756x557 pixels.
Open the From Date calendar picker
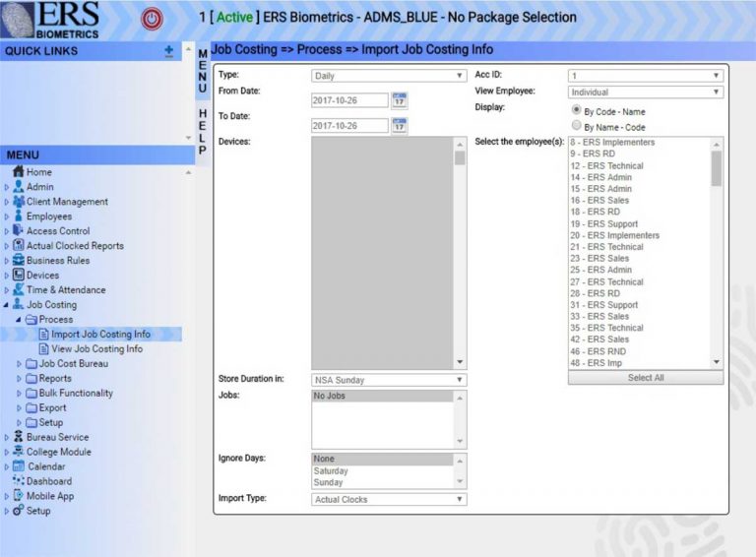(400, 100)
